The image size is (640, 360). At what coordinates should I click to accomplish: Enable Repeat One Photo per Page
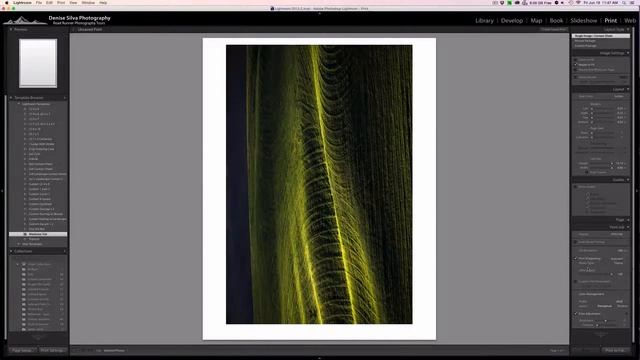coord(576,70)
